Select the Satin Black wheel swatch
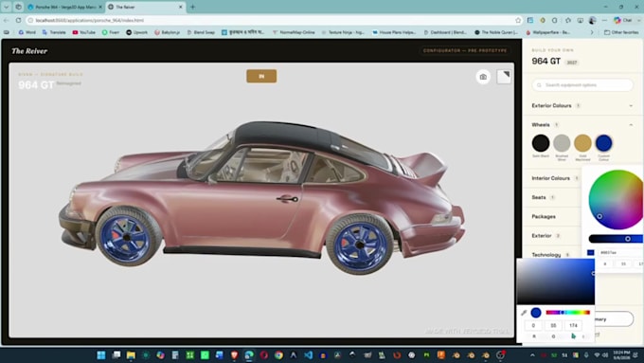This screenshot has height=363, width=644. tap(541, 143)
